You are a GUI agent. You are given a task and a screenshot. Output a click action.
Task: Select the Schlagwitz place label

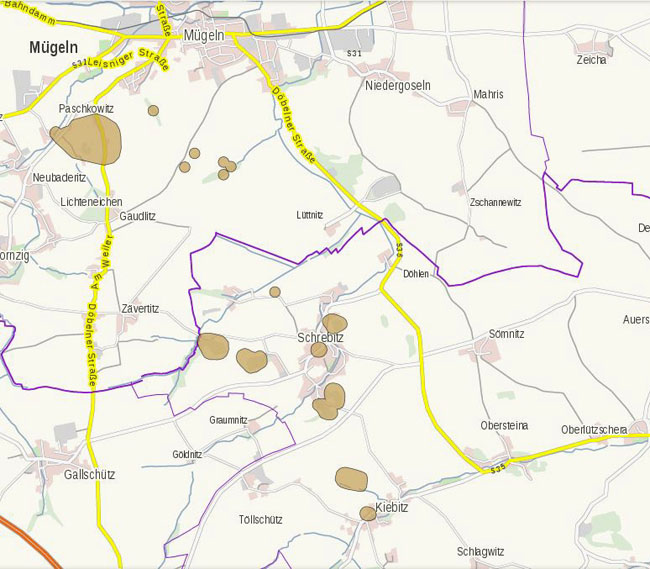(480, 552)
